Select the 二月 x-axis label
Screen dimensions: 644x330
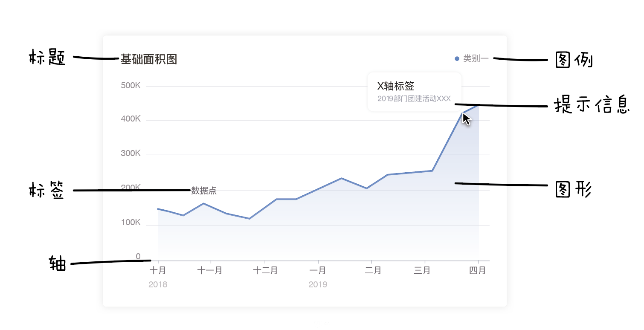(373, 270)
